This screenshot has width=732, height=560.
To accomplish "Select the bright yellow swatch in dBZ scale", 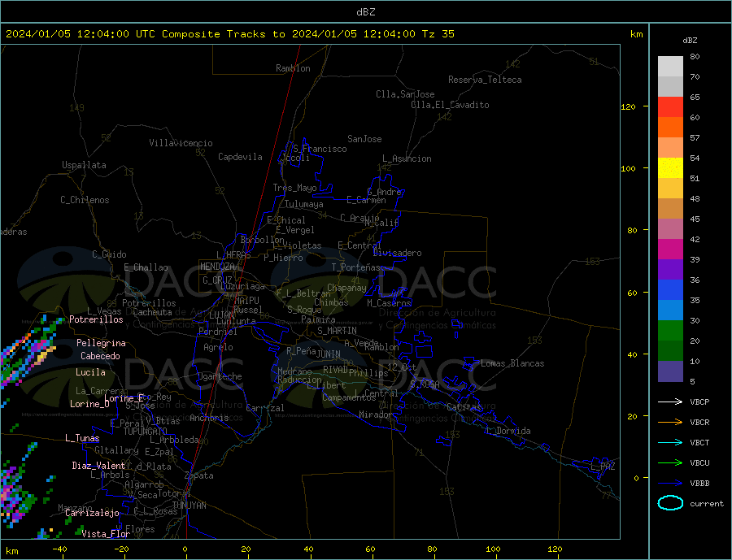I will coord(670,168).
